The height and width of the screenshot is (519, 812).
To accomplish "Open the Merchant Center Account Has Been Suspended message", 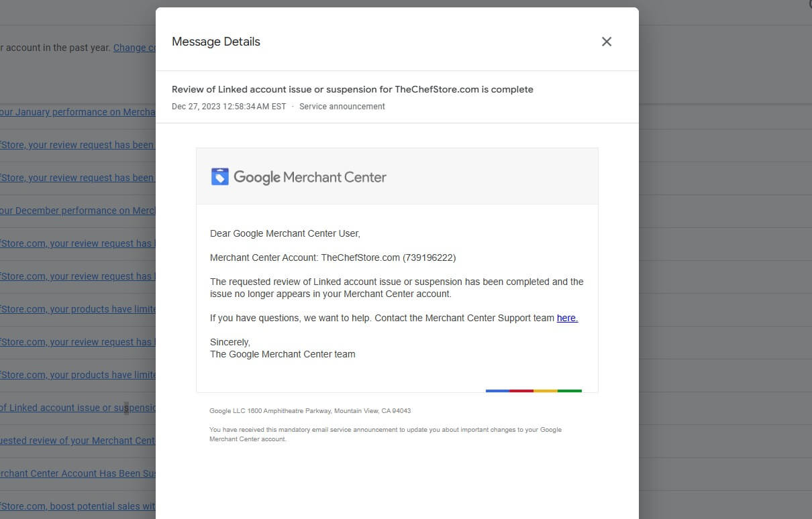I will coord(78,473).
